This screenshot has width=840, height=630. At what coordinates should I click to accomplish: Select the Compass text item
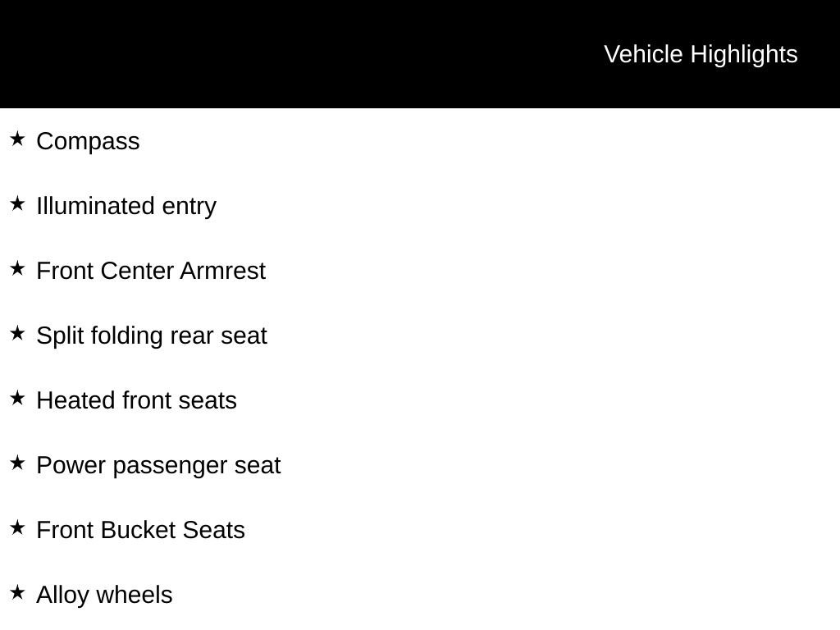tap(88, 142)
